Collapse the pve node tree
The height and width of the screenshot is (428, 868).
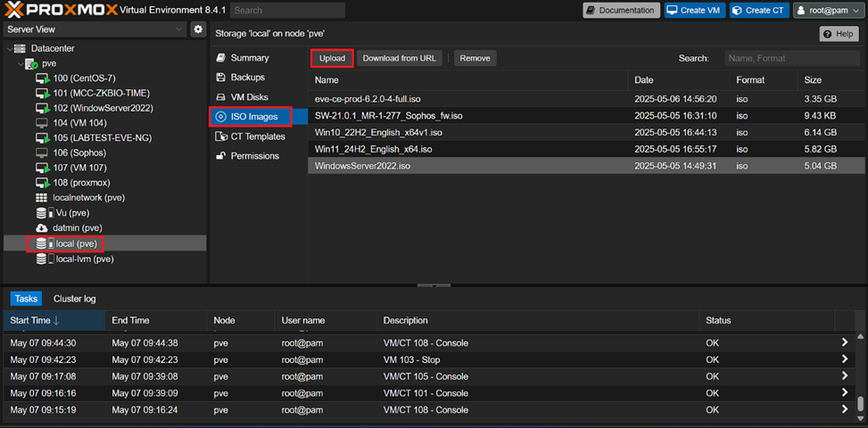coord(20,64)
